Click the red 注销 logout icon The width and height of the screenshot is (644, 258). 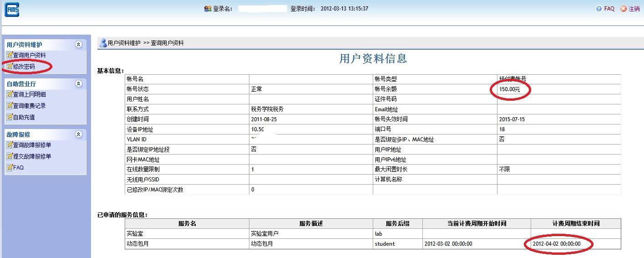point(624,9)
